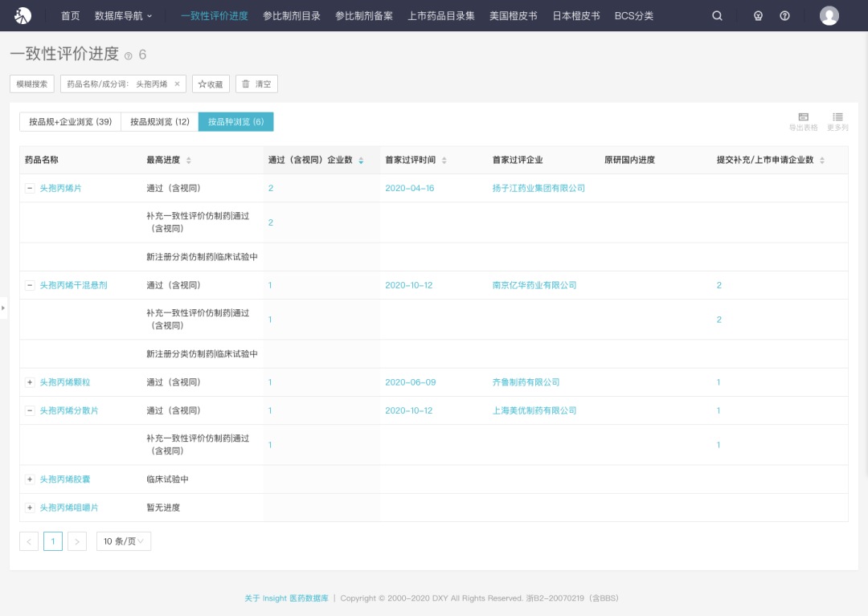Open the 数据库导航 dropdown menu
868x616 pixels.
point(123,16)
